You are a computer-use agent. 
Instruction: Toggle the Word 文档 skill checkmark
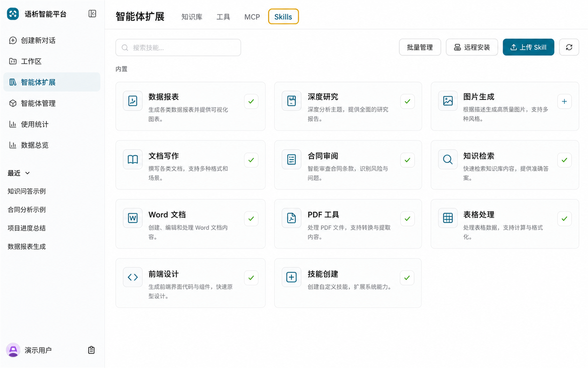pos(251,219)
